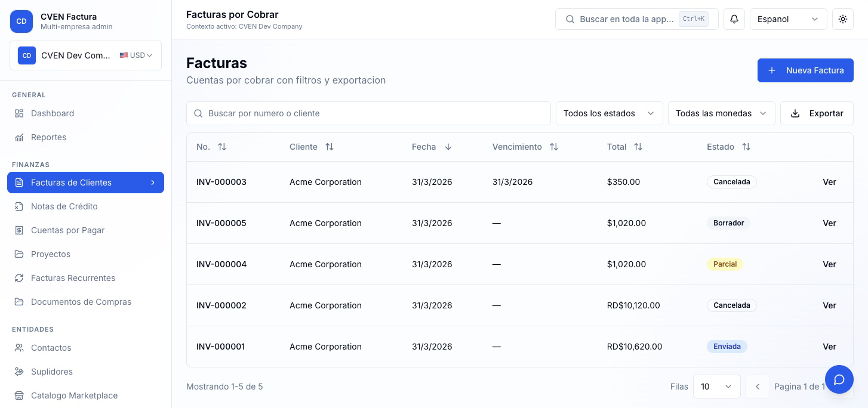Screen dimensions: 868x408
Task: Open the Todos los estados dropdown
Action: coord(609,113)
